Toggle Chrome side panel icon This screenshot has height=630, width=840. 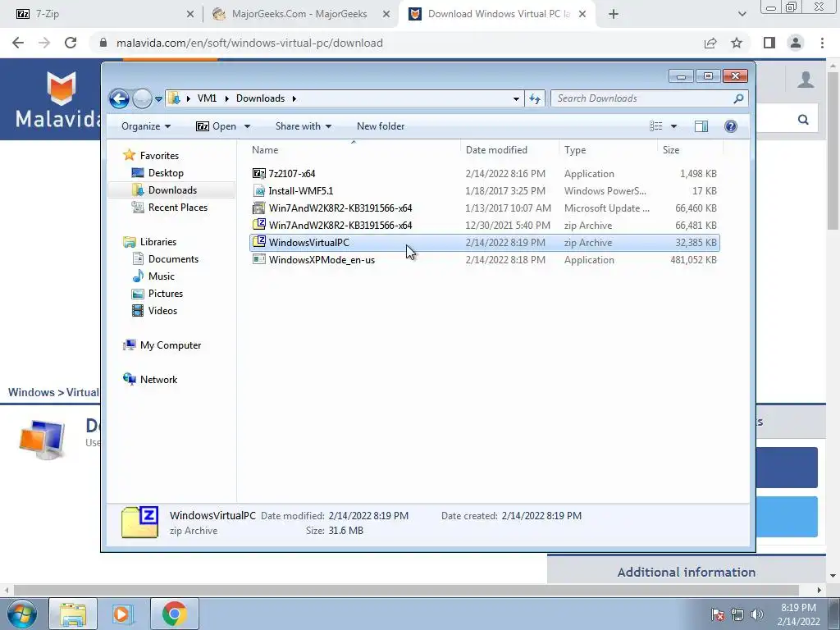point(769,43)
